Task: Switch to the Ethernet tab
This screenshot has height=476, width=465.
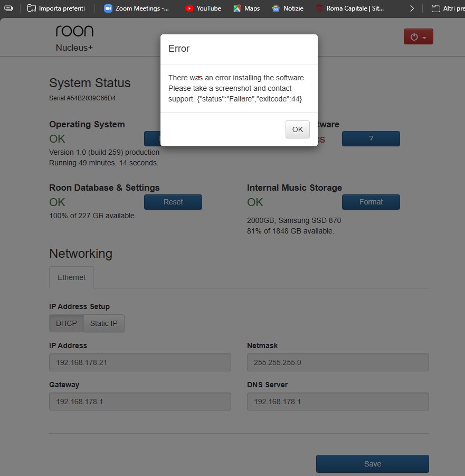Action: [71, 277]
